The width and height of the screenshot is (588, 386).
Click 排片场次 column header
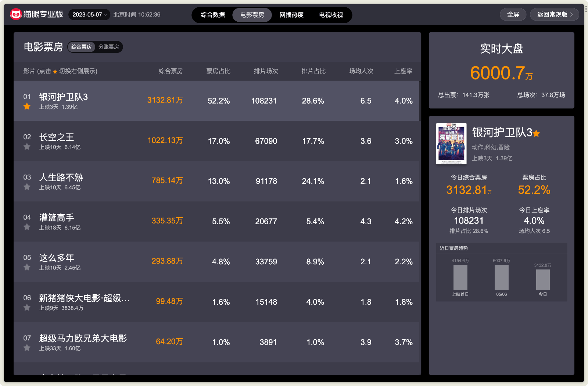266,71
